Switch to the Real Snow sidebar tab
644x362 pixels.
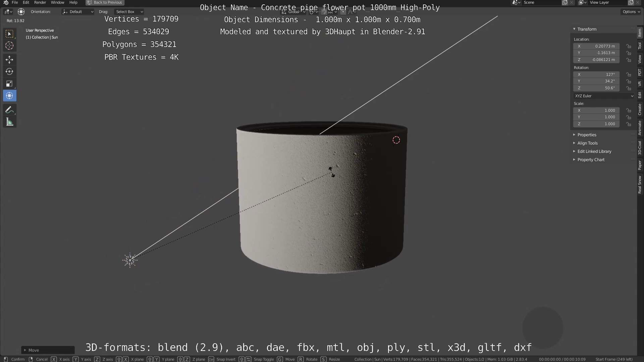(x=640, y=185)
